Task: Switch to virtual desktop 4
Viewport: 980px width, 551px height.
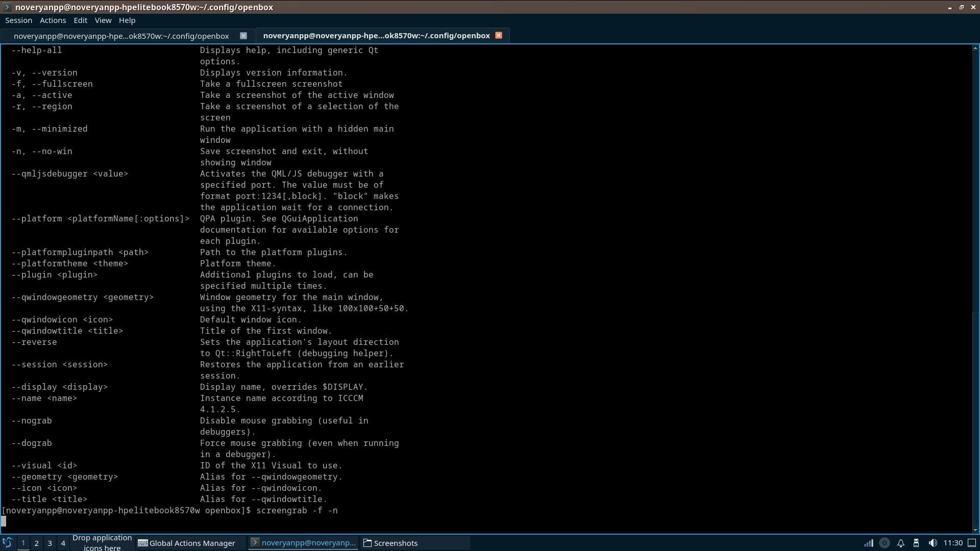Action: pos(63,543)
